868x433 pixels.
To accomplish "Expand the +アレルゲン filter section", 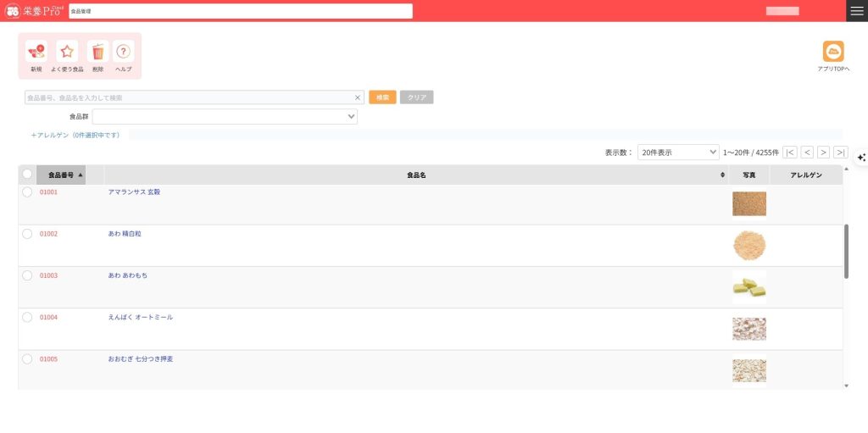I will coord(75,135).
